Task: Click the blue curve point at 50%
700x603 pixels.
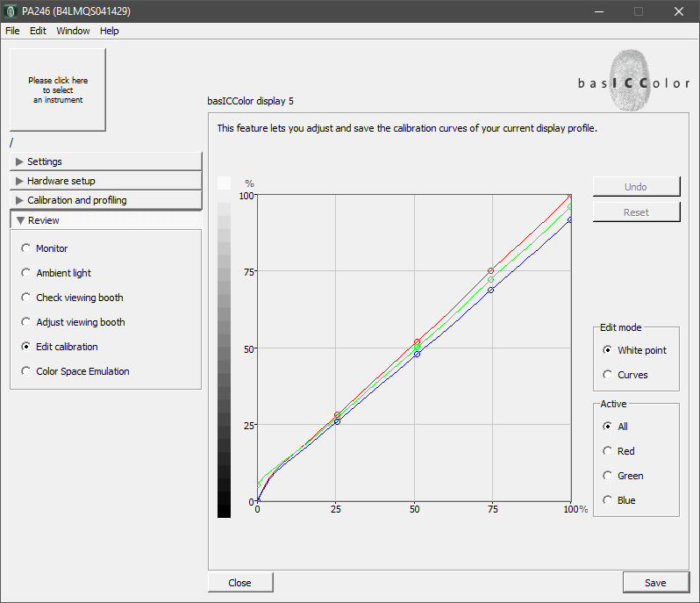Action: (417, 354)
